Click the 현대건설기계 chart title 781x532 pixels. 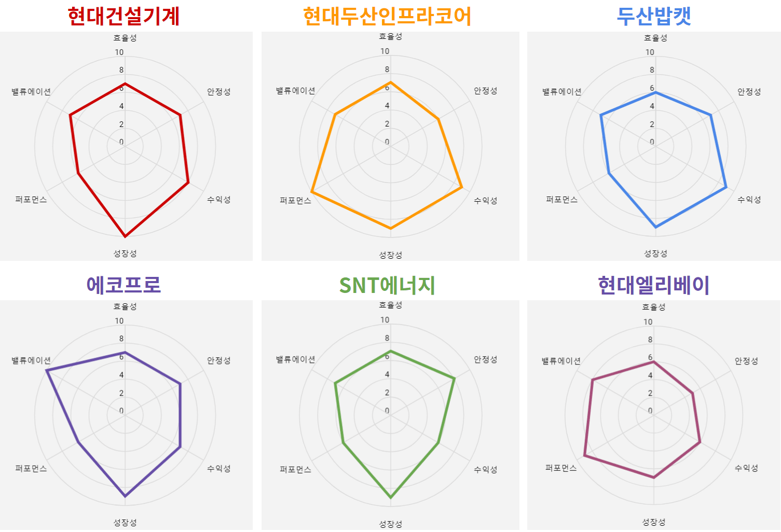124,16
